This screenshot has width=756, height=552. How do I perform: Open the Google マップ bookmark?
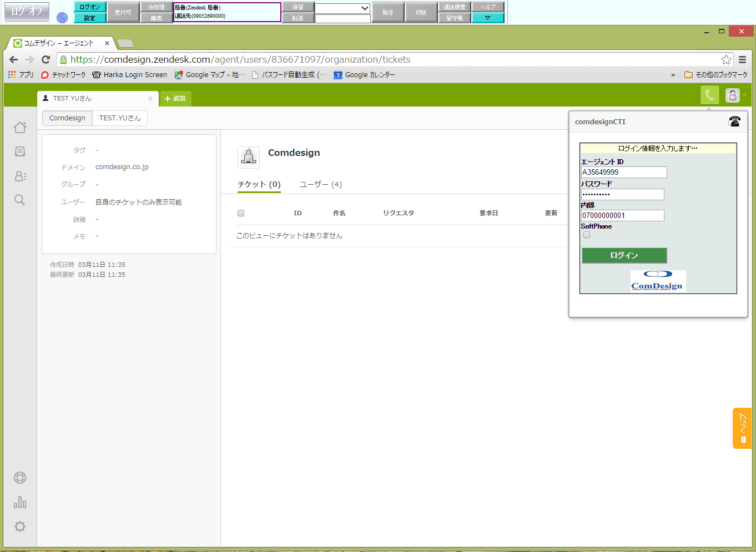pyautogui.click(x=210, y=74)
